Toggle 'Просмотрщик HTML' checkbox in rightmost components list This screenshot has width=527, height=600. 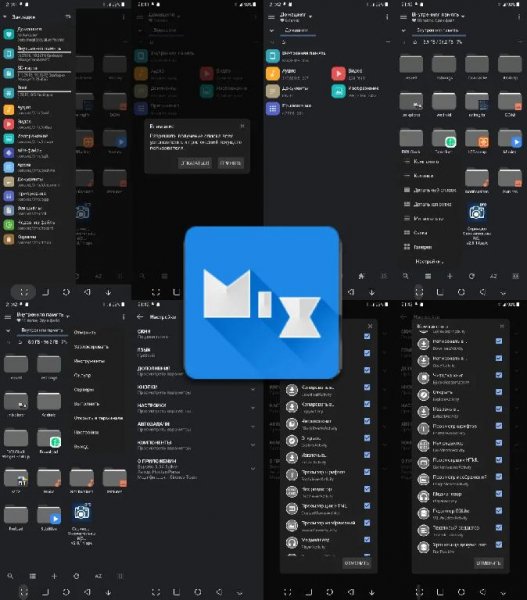coord(499,460)
